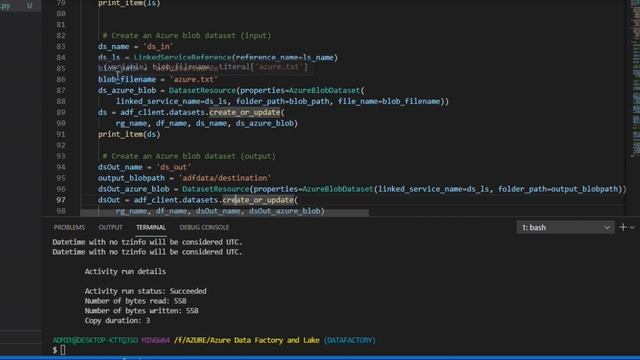Click the 'azure.txt' string on line 86

194,79
